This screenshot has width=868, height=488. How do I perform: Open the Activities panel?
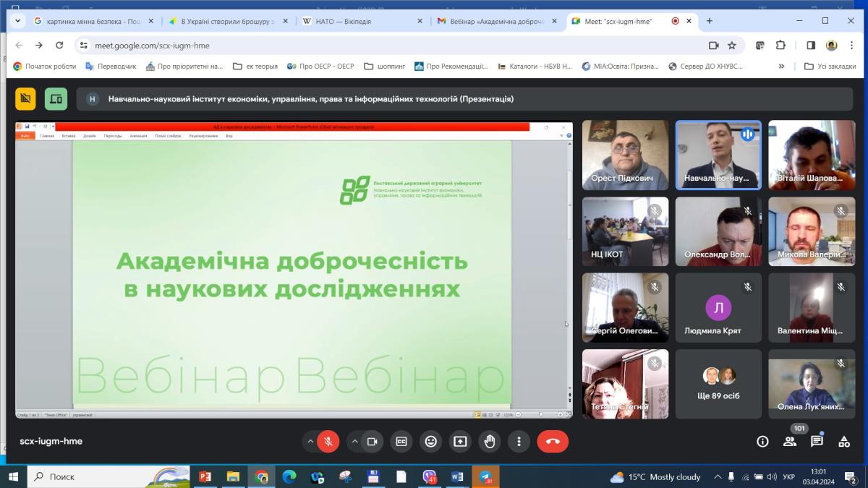(844, 442)
